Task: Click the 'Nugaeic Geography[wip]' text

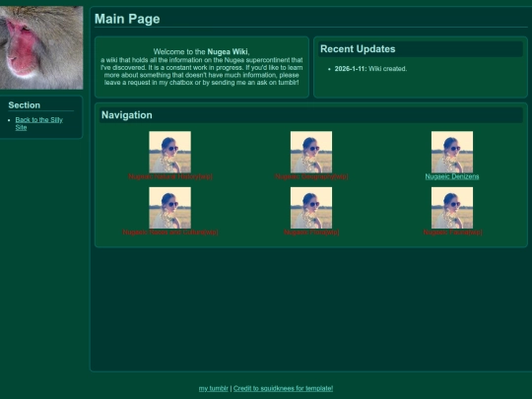Action: tap(311, 176)
